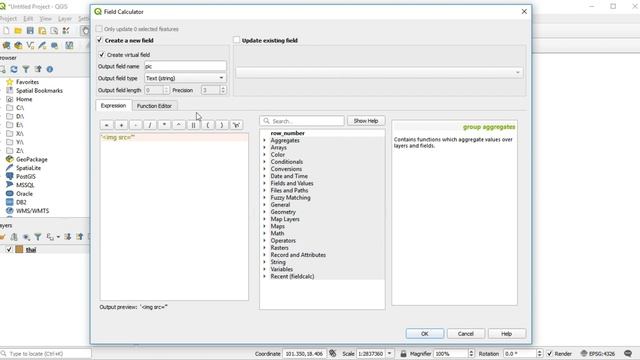Toggle Create virtual field checkbox
This screenshot has width=640, height=360.
tap(102, 54)
